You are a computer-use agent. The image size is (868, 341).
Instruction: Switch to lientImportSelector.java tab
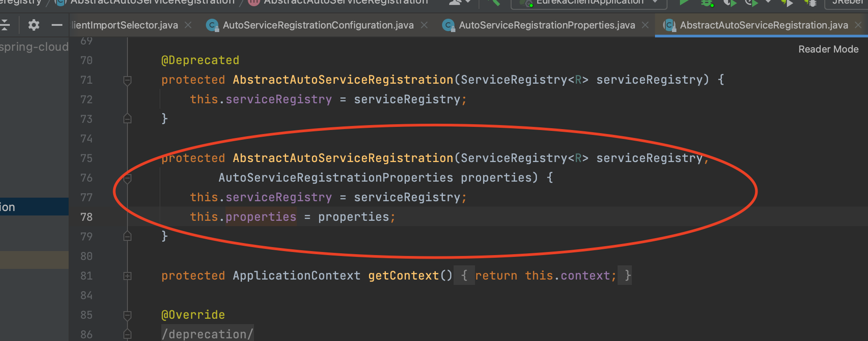[125, 25]
